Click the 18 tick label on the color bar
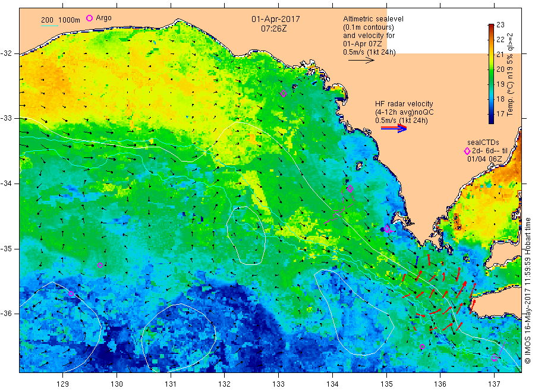Viewport: 535px width, 392px height. click(500, 99)
